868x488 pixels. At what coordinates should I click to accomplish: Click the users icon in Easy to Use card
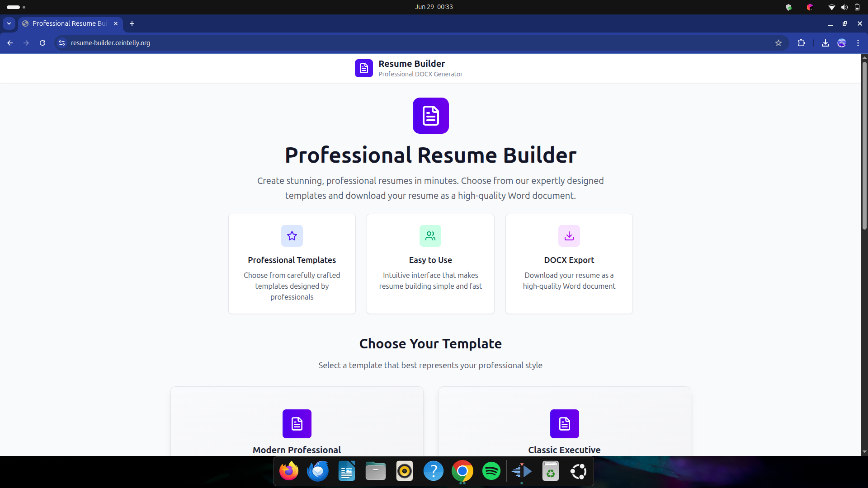click(x=430, y=236)
